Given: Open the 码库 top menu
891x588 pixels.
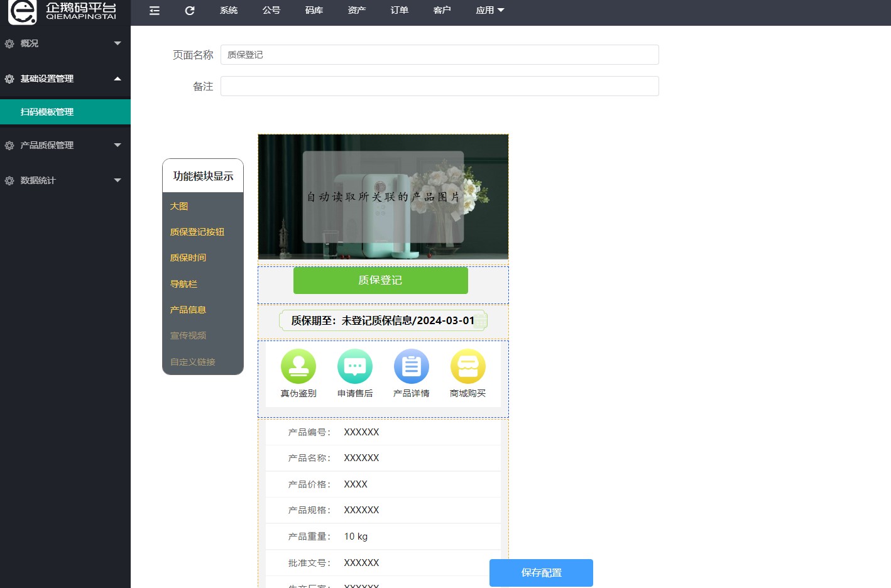Looking at the screenshot, I should [314, 11].
